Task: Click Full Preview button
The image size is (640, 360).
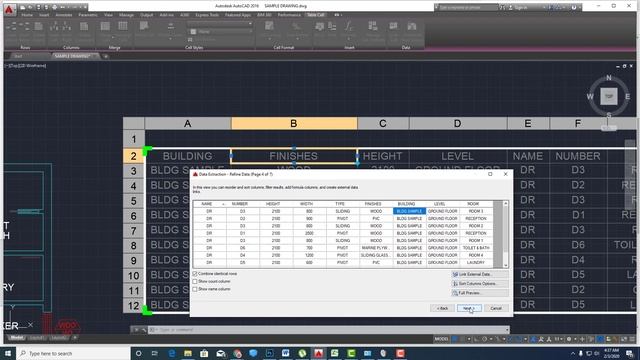Action: point(480,293)
